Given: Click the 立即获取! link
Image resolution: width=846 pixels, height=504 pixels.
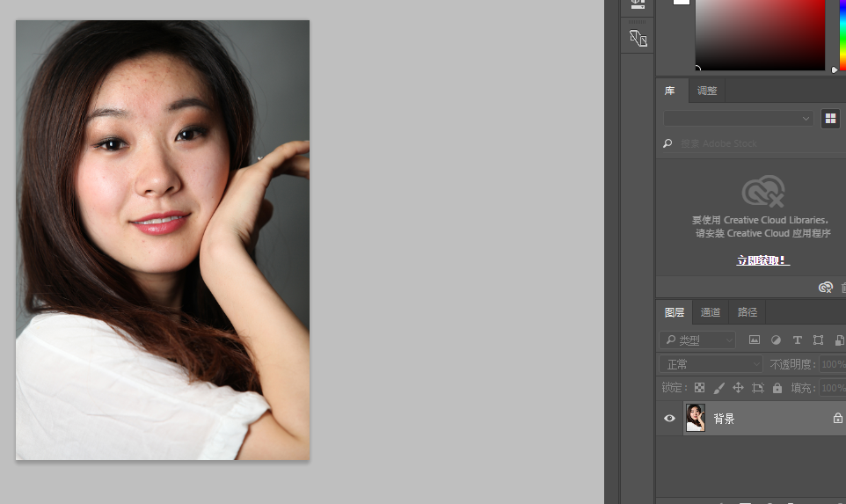Looking at the screenshot, I should (763, 260).
